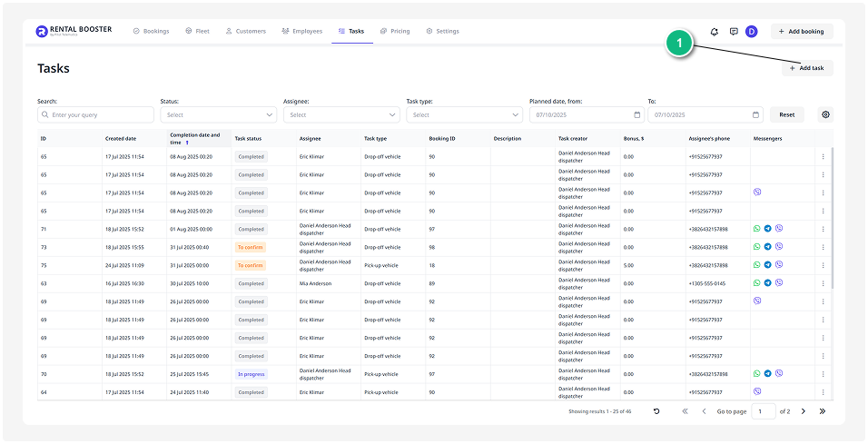
Task: Switch to the Fleet tab
Action: pos(197,31)
